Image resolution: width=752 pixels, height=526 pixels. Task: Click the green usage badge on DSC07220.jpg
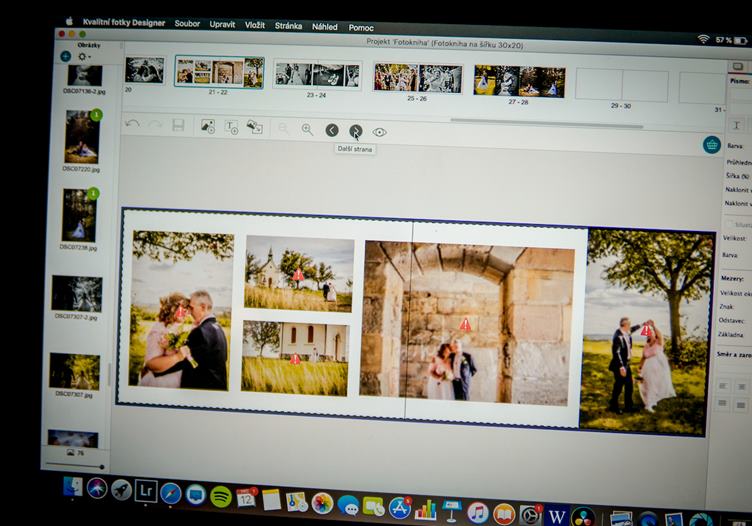click(96, 115)
